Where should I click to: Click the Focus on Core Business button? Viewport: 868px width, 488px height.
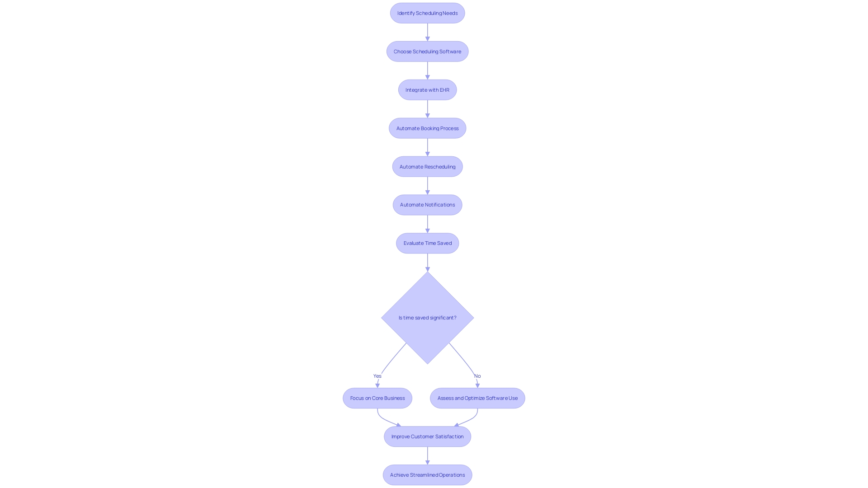coord(377,398)
